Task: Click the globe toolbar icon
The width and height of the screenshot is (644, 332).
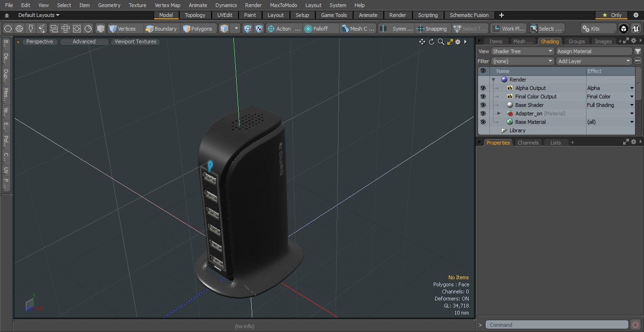Action: (19, 29)
